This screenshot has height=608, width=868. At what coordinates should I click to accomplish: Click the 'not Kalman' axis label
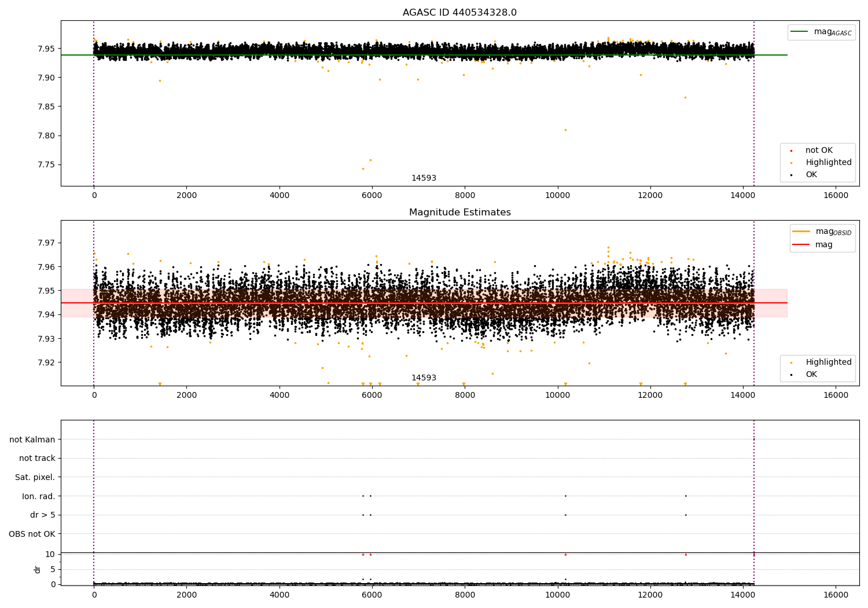pyautogui.click(x=32, y=440)
